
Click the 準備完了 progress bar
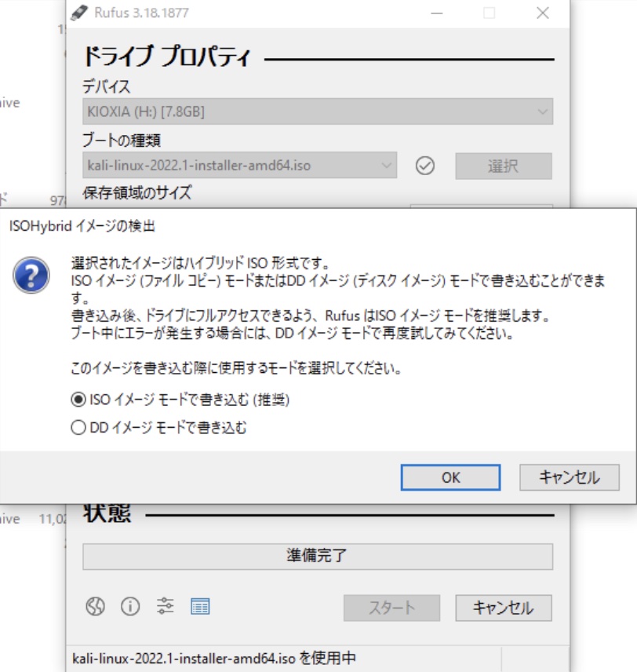pos(318,557)
